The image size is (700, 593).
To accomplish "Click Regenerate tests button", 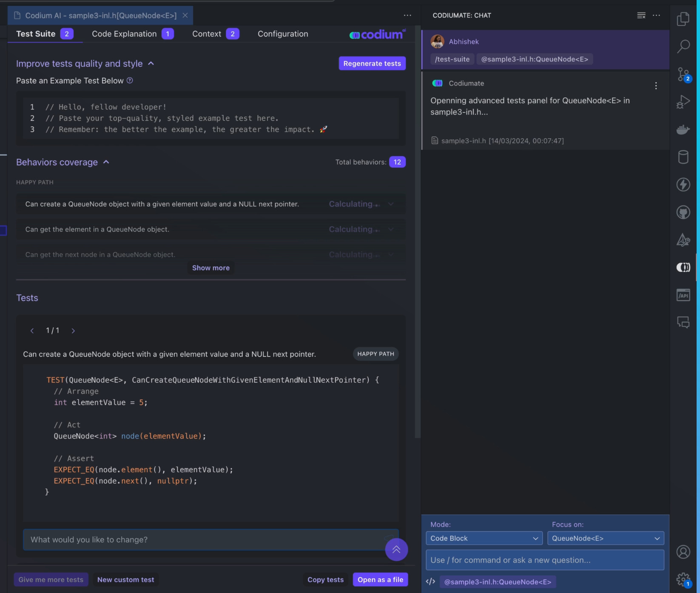I will (372, 63).
